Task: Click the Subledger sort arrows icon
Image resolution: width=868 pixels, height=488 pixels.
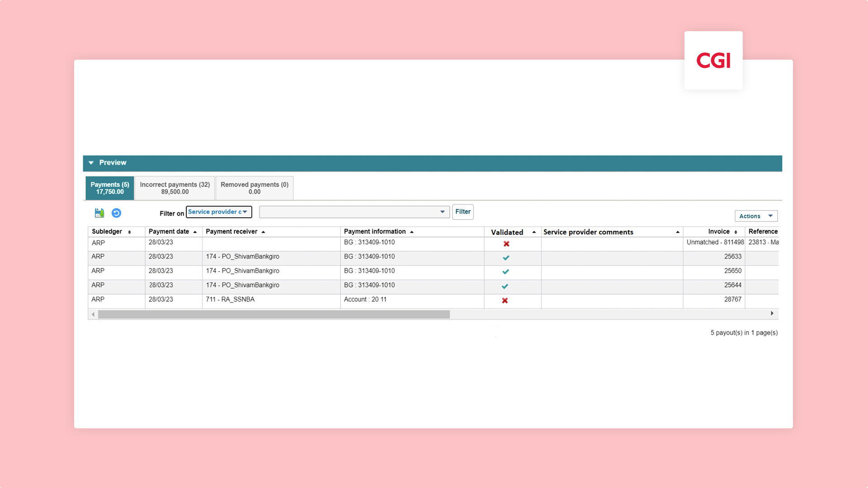Action: coord(129,232)
